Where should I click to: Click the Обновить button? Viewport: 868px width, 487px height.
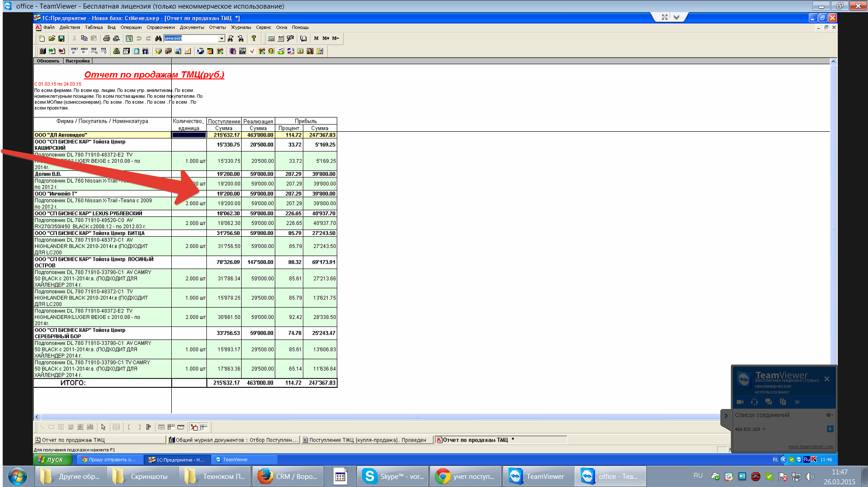(x=48, y=61)
